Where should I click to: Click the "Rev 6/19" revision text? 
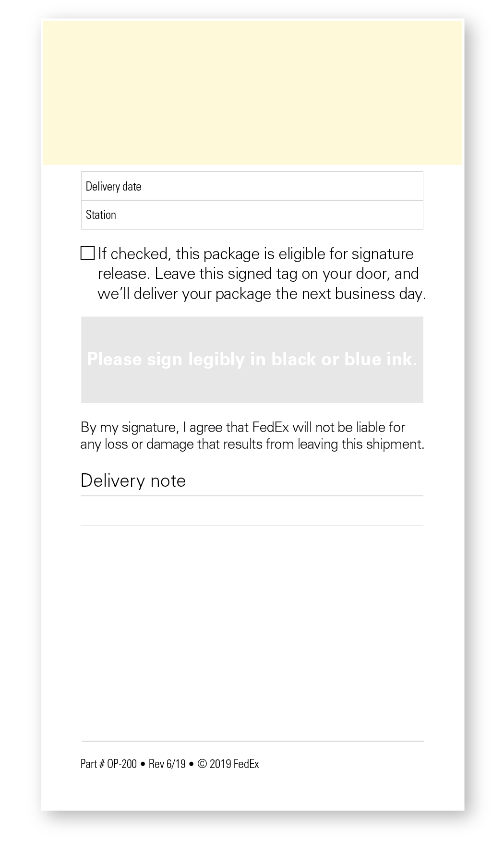coord(167,764)
